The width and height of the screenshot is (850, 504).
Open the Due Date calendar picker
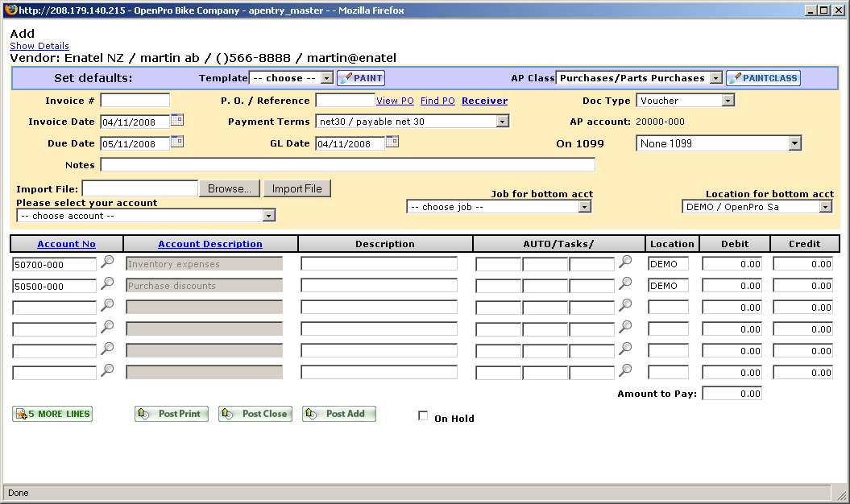coord(177,143)
